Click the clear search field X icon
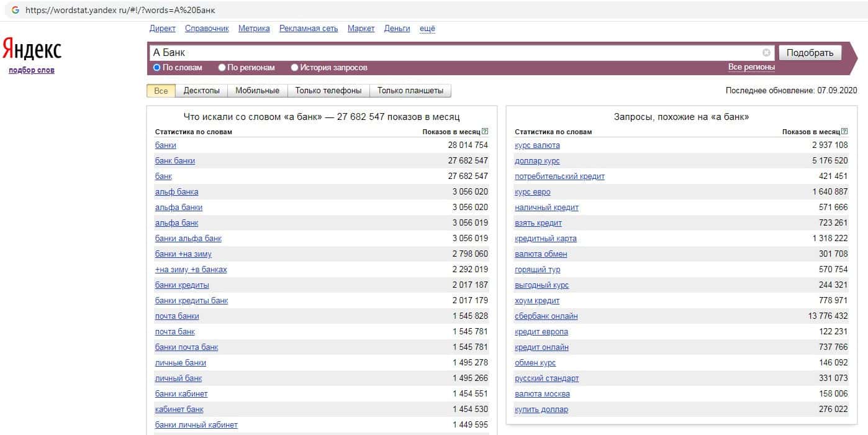 click(766, 53)
